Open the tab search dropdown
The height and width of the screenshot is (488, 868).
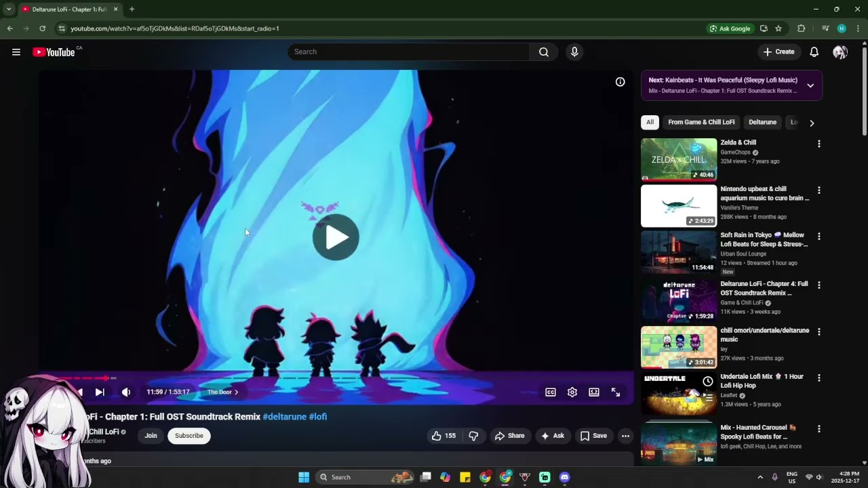tap(9, 9)
